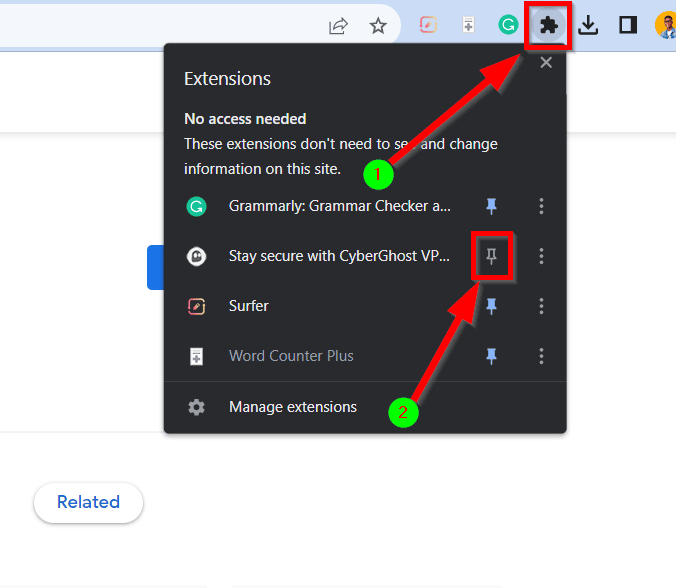Open the Downloads toolbar icon

[x=588, y=25]
